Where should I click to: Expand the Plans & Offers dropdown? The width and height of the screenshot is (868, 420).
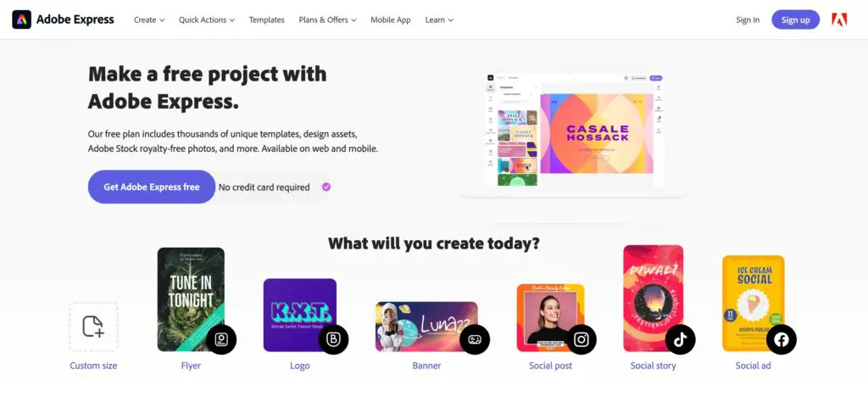pyautogui.click(x=327, y=20)
